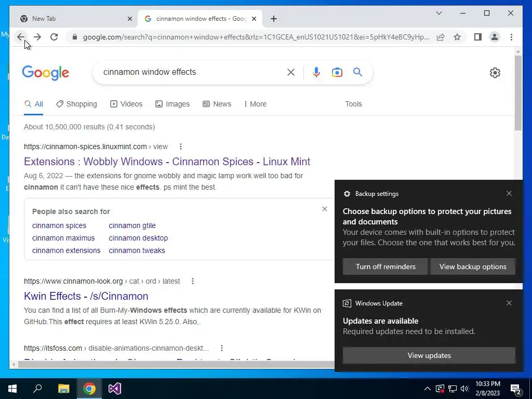Open the taskbar clock showing 10:33 PM
The height and width of the screenshot is (399, 532).
487,389
